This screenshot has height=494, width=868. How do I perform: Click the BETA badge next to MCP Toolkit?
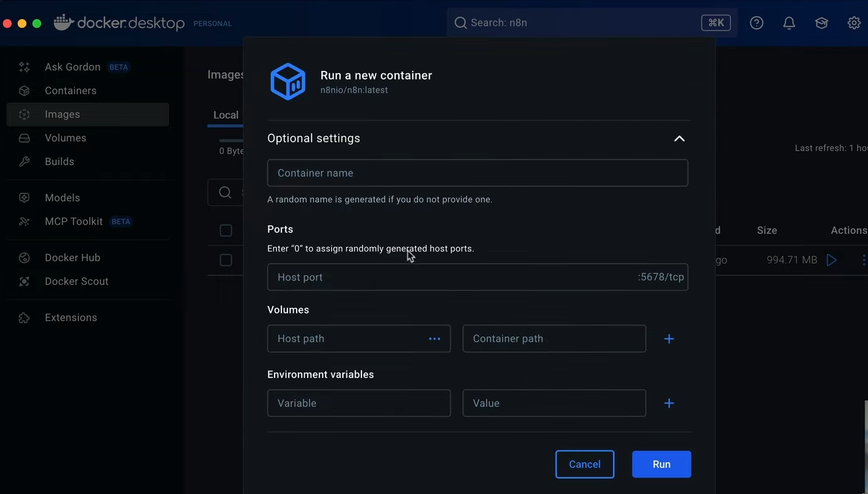tap(121, 222)
